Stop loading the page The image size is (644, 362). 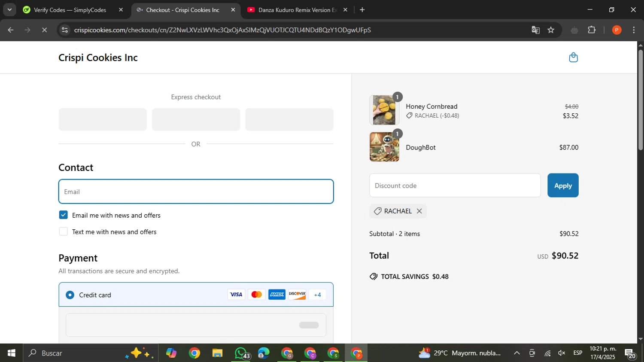point(44,30)
